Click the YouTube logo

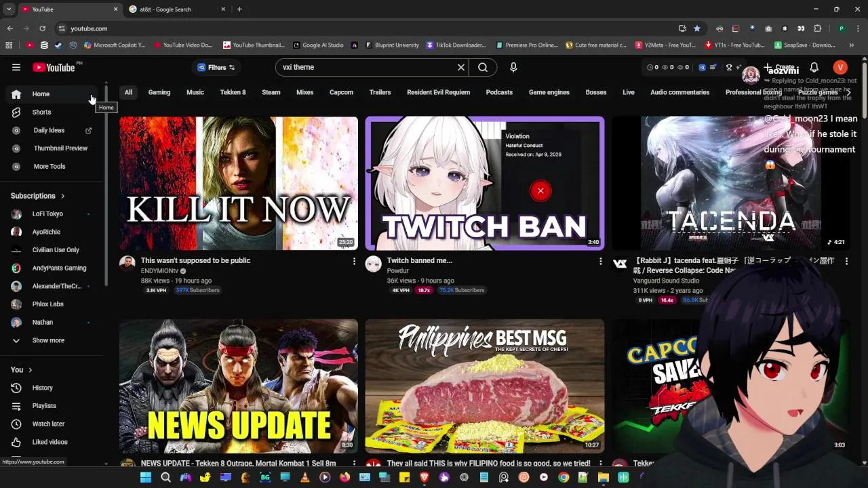(54, 67)
